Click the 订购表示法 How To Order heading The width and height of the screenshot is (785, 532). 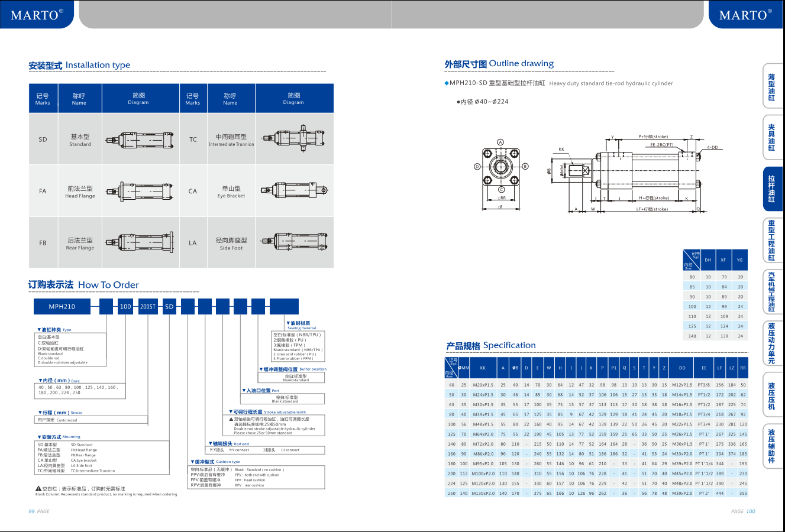[83, 285]
